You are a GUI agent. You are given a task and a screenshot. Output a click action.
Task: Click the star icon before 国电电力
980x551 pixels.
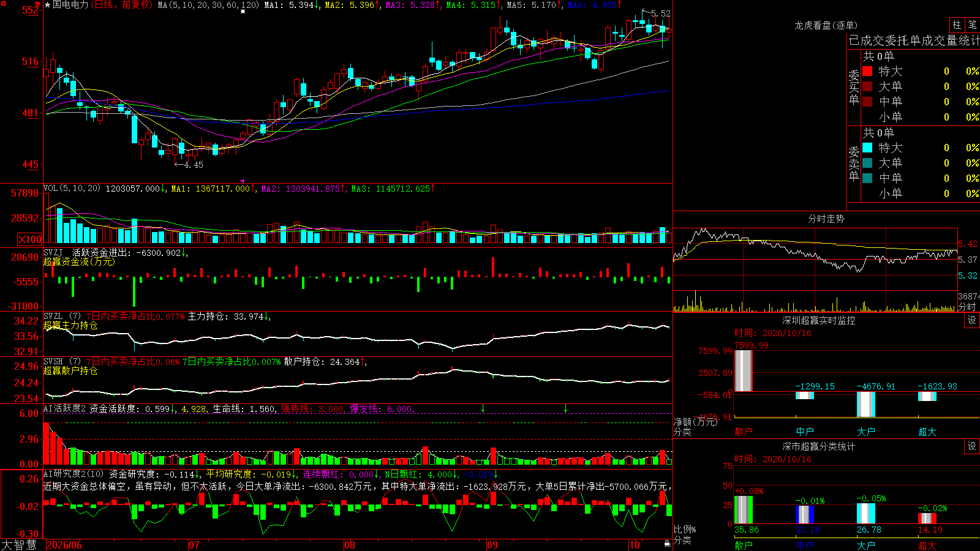click(x=48, y=5)
